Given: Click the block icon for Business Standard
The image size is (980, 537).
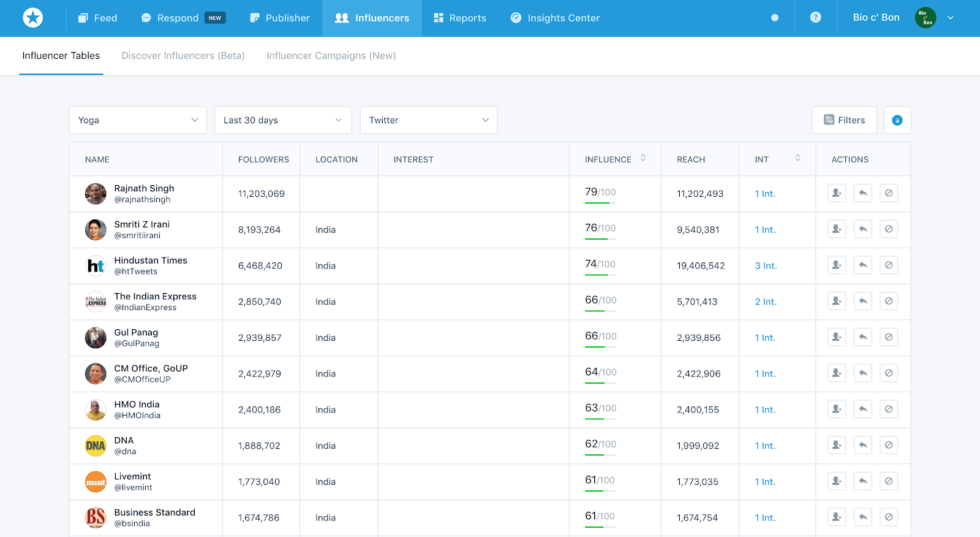Looking at the screenshot, I should click(x=889, y=517).
